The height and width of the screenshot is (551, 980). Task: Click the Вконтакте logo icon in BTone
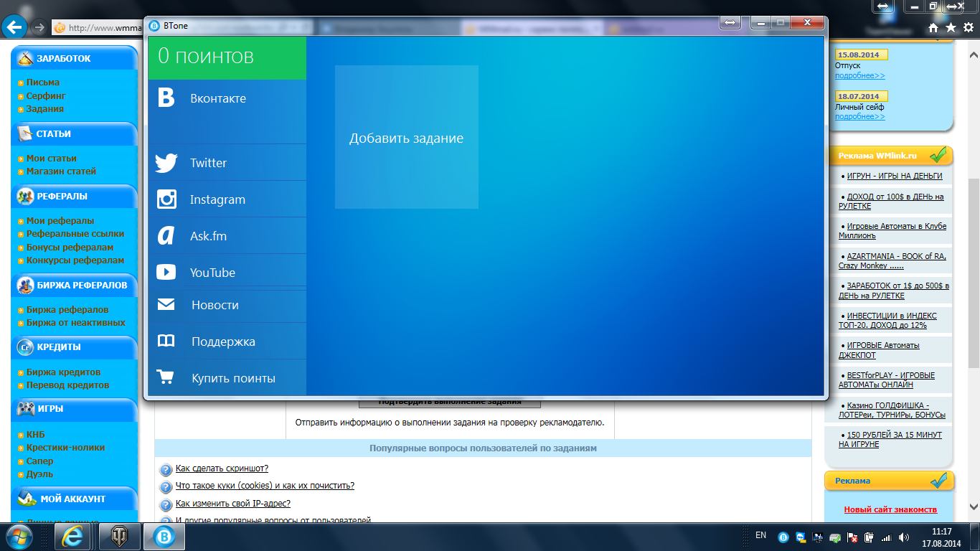coord(166,98)
